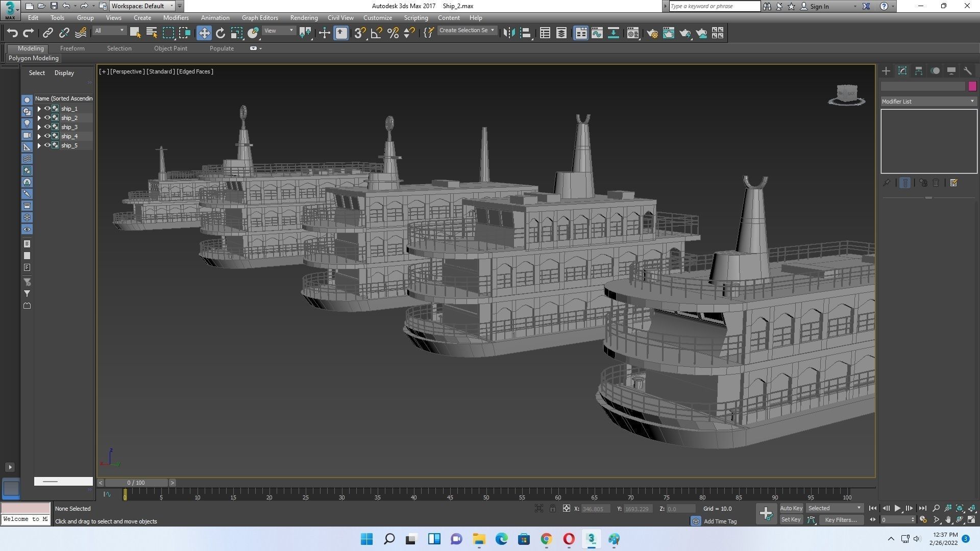Image resolution: width=980 pixels, height=551 pixels.
Task: Click the Play Animation button
Action: click(x=897, y=508)
